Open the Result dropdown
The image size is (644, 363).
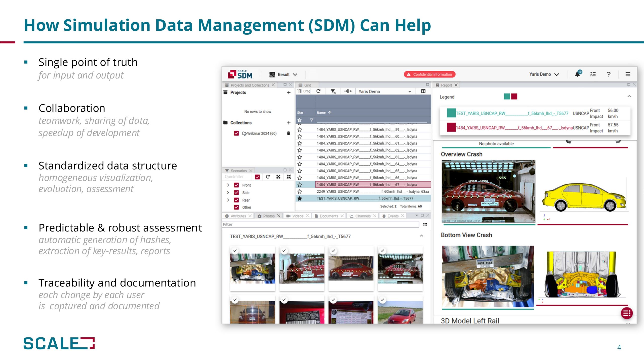click(x=284, y=75)
